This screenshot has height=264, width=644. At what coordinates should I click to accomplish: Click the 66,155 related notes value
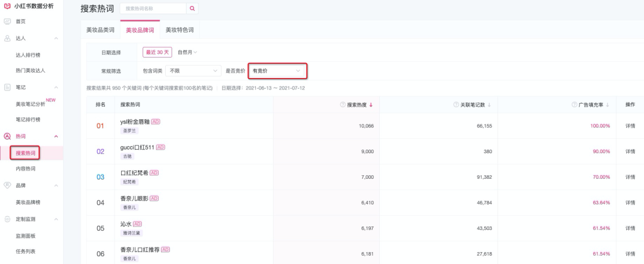click(484, 126)
